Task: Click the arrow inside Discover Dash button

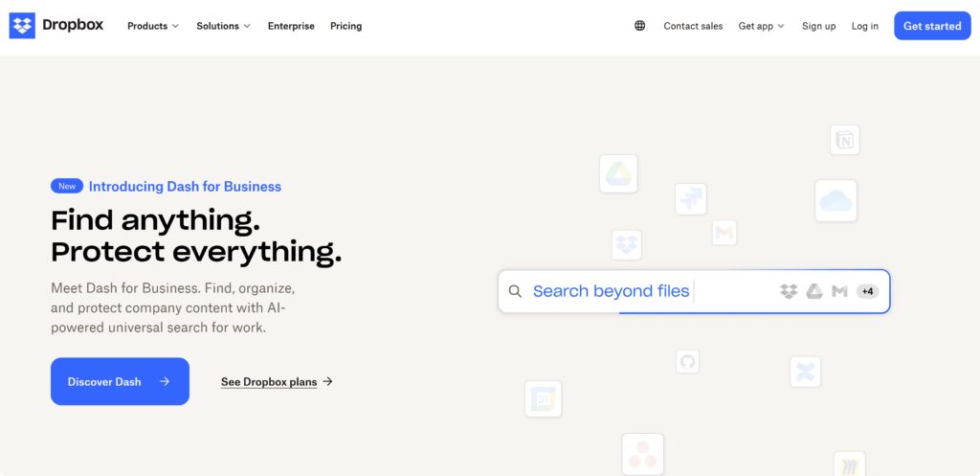Action: click(x=165, y=381)
